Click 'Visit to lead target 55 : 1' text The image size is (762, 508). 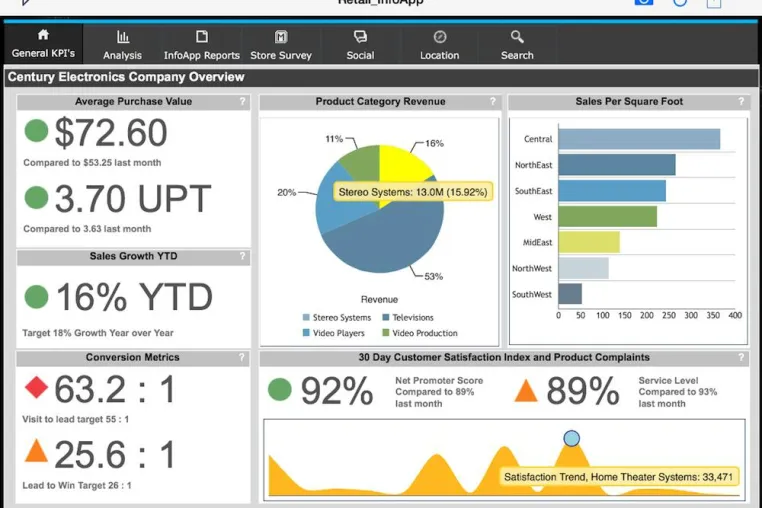click(x=75, y=419)
